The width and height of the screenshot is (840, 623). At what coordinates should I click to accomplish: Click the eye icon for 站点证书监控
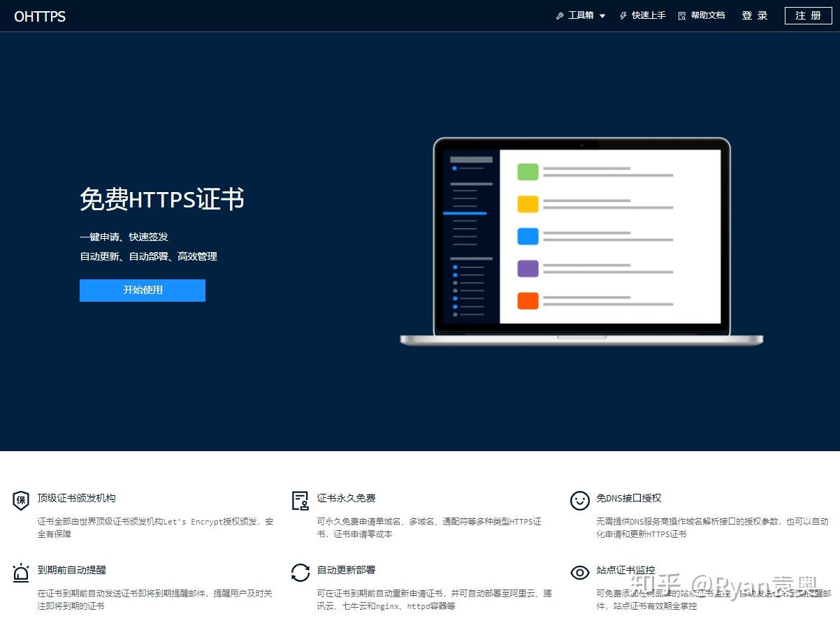pyautogui.click(x=579, y=573)
